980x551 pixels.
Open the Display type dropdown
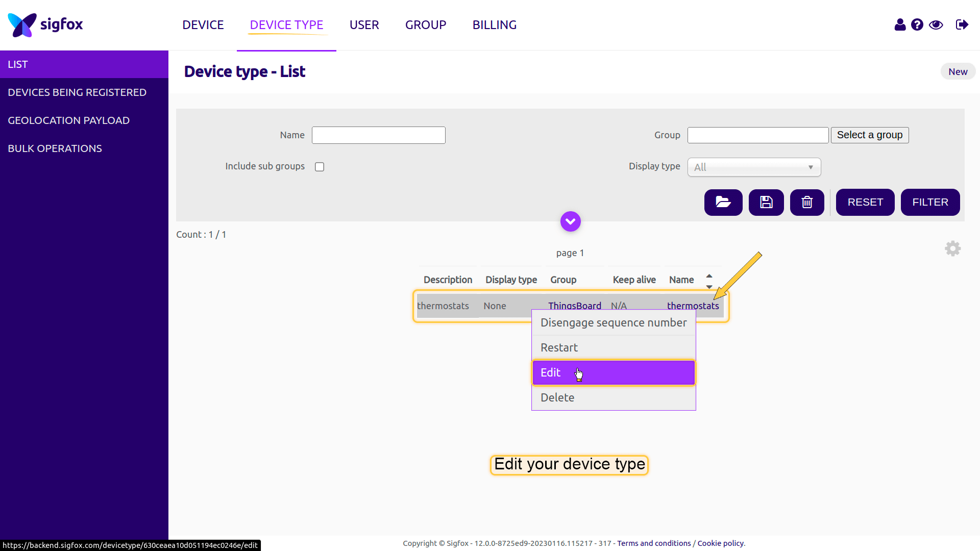(753, 167)
